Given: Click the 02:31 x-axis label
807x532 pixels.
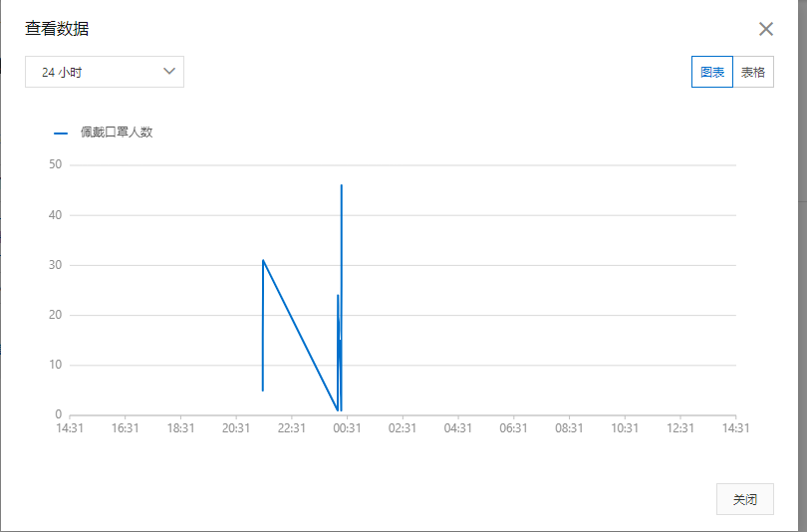Looking at the screenshot, I should coord(403,428).
